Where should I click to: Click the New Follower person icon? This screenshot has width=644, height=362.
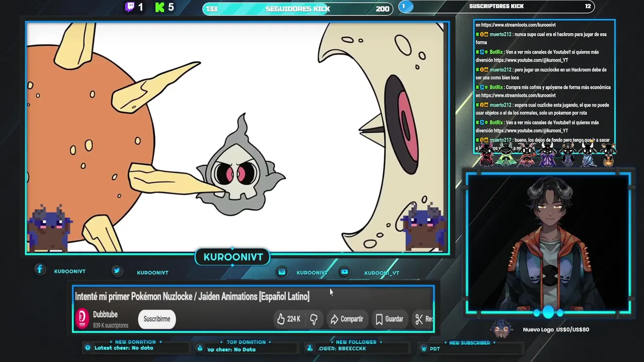point(310,348)
